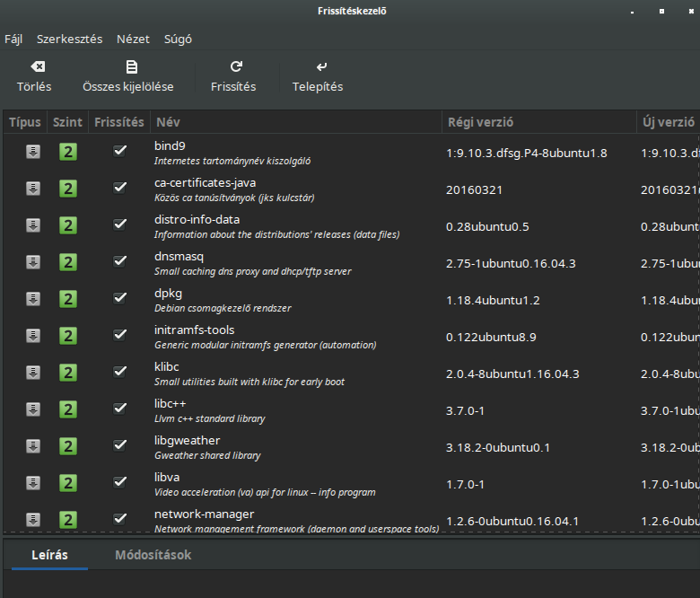Image resolution: width=700 pixels, height=598 pixels.
Task: Click the download type icon for ca-certificates-java
Action: (x=33, y=189)
